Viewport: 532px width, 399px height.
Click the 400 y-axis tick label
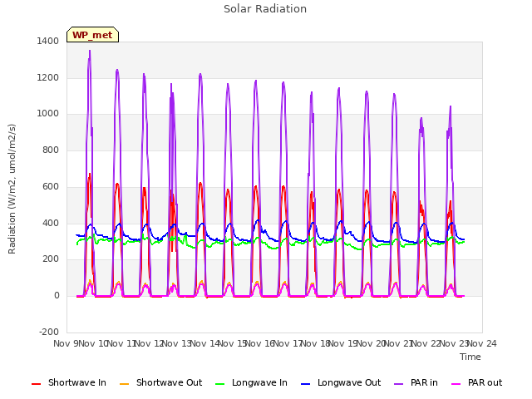[x=51, y=224]
